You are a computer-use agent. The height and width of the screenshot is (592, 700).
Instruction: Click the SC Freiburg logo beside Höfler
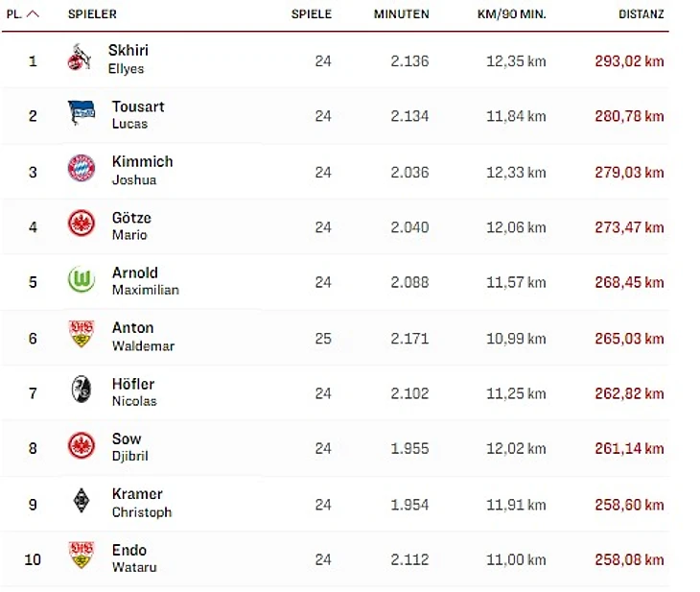82,391
